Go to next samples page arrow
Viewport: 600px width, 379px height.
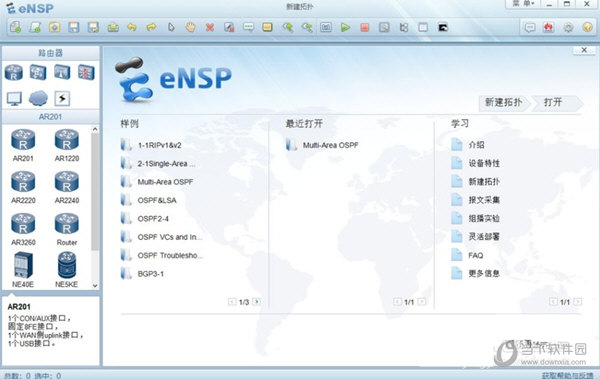pos(257,302)
